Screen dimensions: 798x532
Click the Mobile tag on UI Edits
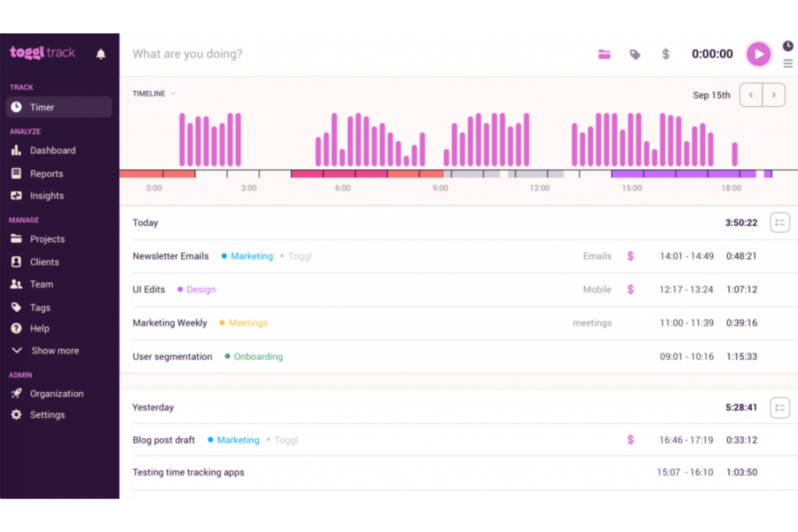[x=597, y=289]
